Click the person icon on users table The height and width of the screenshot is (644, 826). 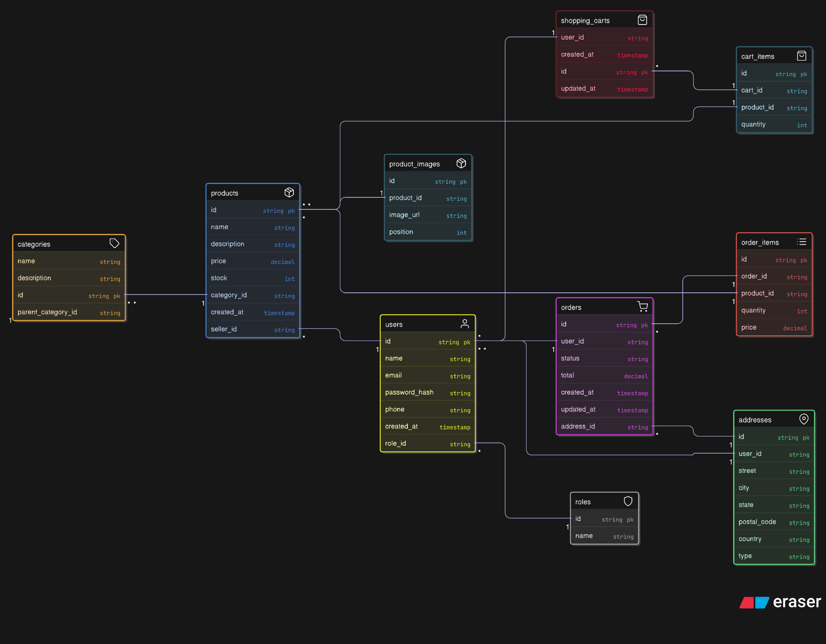465,324
